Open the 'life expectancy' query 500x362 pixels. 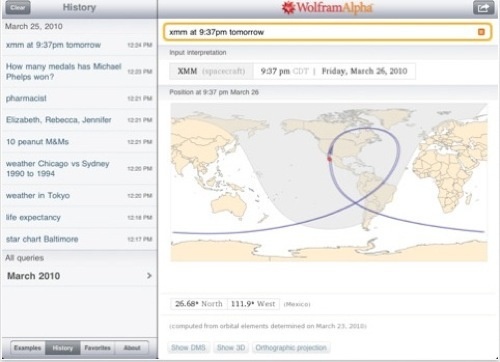(79, 217)
